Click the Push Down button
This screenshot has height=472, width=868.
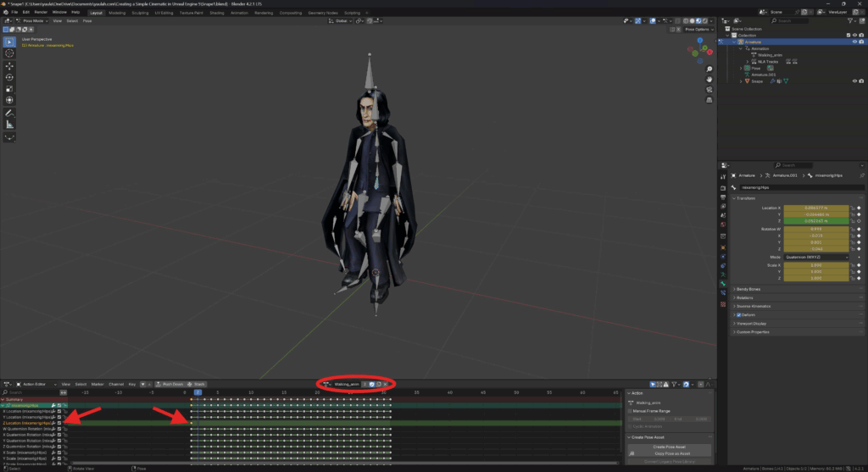click(172, 384)
